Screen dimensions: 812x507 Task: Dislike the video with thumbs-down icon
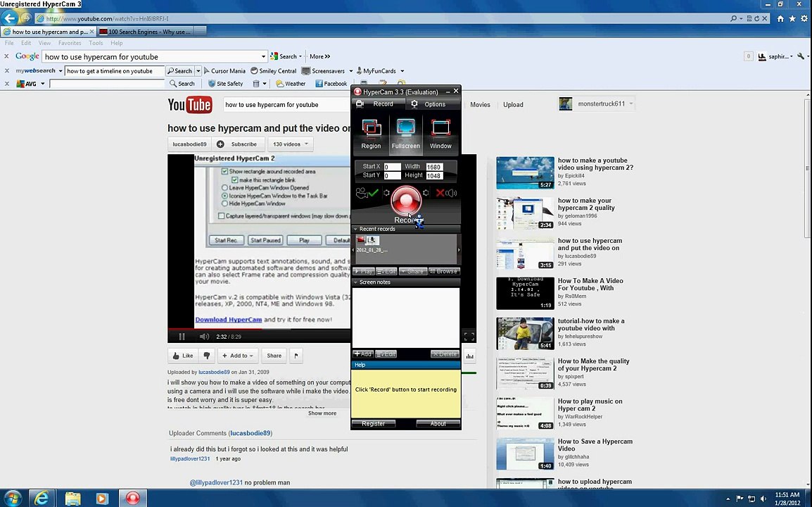pos(207,356)
